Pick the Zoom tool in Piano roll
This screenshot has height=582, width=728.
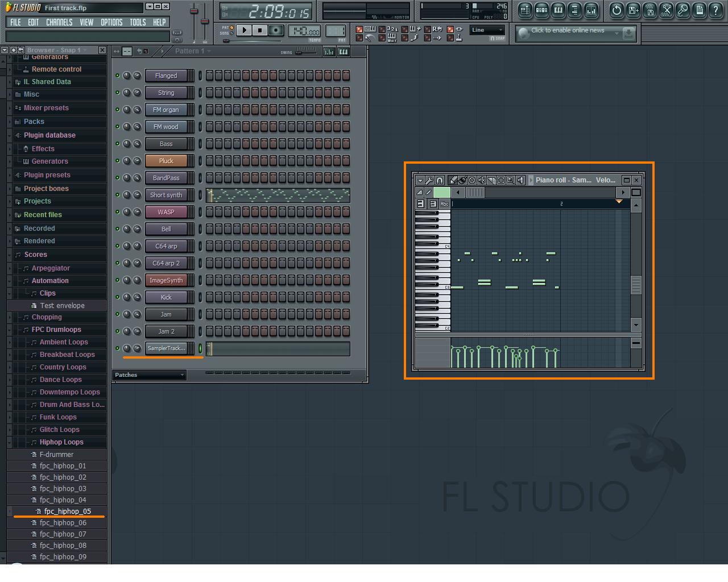(x=511, y=180)
